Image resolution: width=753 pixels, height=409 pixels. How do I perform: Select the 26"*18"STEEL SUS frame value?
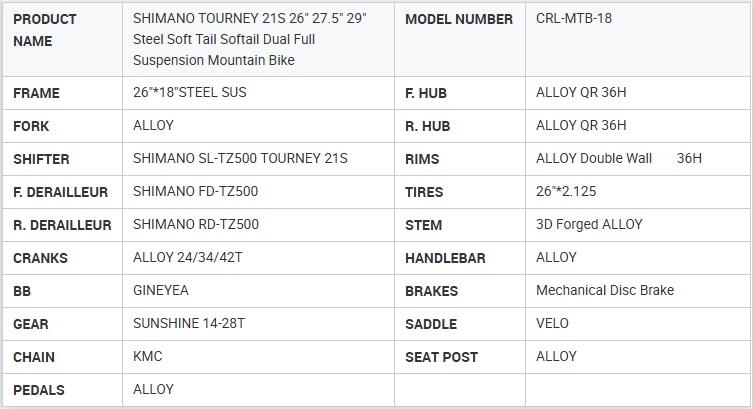pyautogui.click(x=190, y=93)
